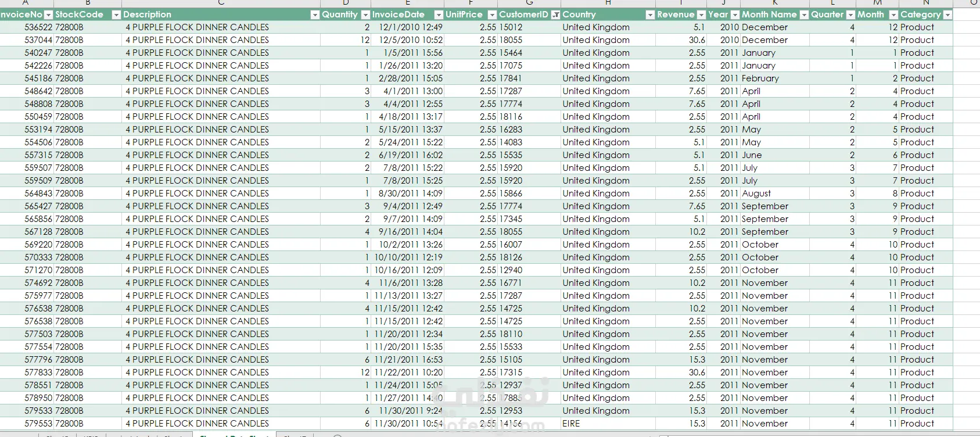Select the date cell 1/26/2011 13:20
This screenshot has height=437, width=980.
click(408, 66)
